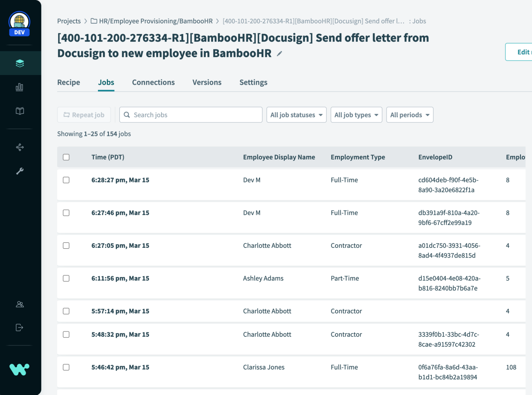Tick the checkbox for Clarissa Jones job row
The width and height of the screenshot is (532, 395).
coord(66,367)
